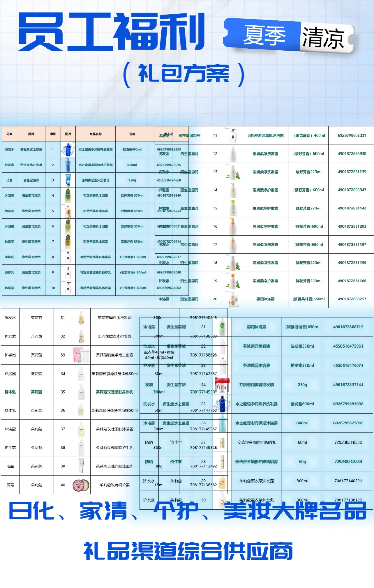Click (淡雅柑桔香)650ml specification
Image resolution: width=374 pixels, height=588 pixels.
coord(302,327)
